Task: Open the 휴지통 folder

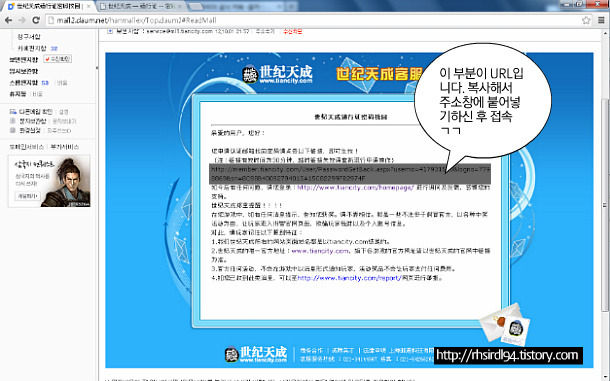Action: [x=18, y=94]
